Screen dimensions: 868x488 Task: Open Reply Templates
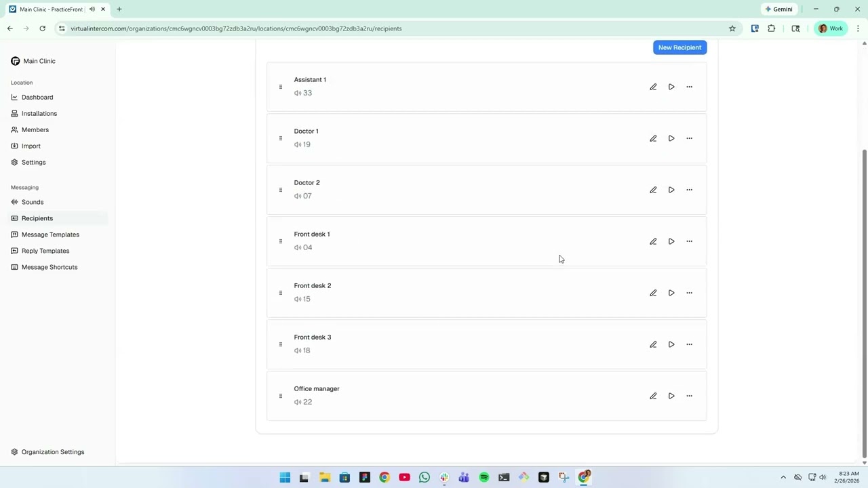(x=45, y=251)
